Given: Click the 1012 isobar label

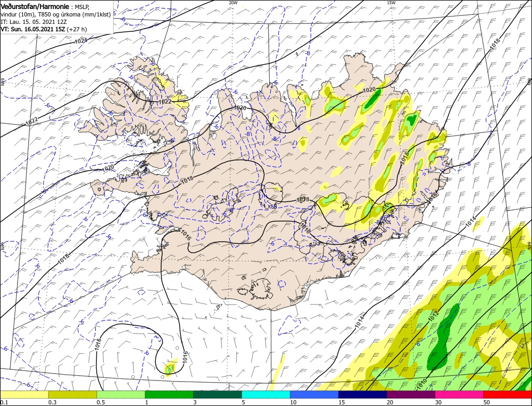Looking at the screenshot, I should point(434,316).
